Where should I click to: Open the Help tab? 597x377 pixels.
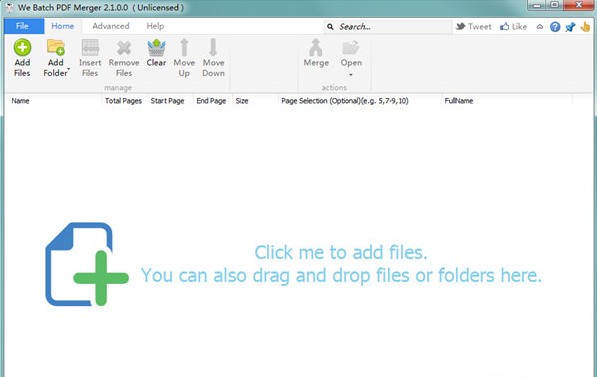click(155, 26)
